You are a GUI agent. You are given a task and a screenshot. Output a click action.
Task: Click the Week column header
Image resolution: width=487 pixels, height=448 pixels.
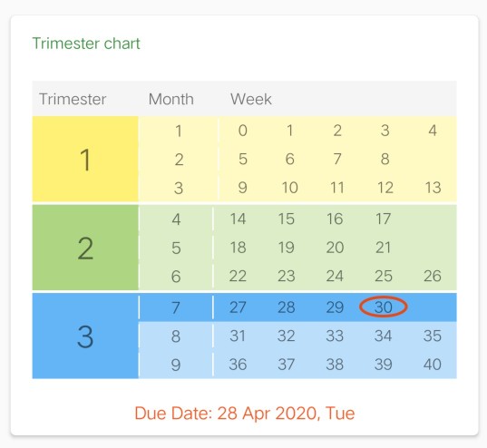click(x=251, y=99)
